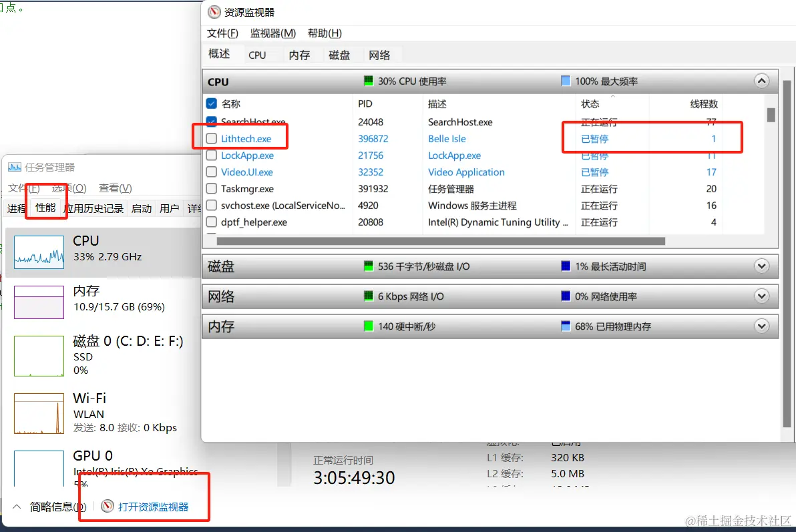Click the green 6 Kbps 网络 I/O indicator

pyautogui.click(x=369, y=296)
